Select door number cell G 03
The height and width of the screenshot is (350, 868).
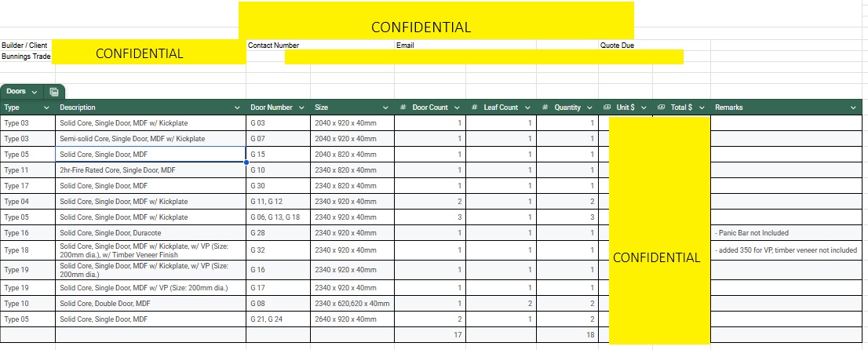coord(278,123)
